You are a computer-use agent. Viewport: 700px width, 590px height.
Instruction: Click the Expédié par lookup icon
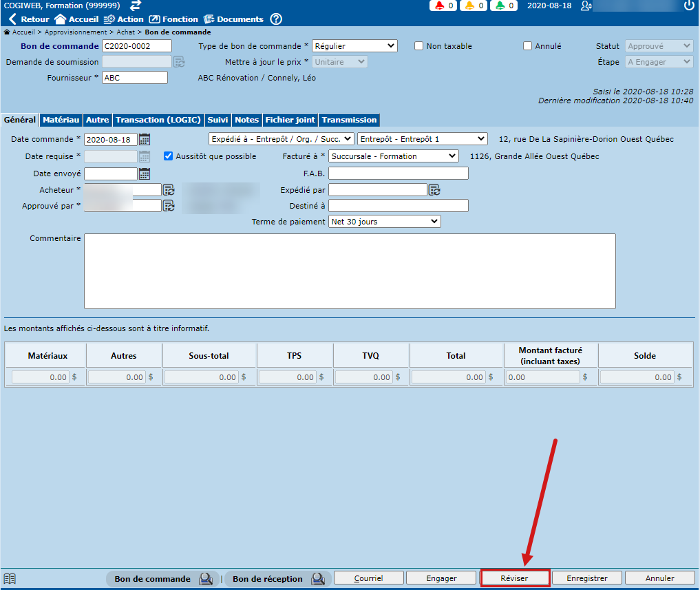[x=434, y=190]
